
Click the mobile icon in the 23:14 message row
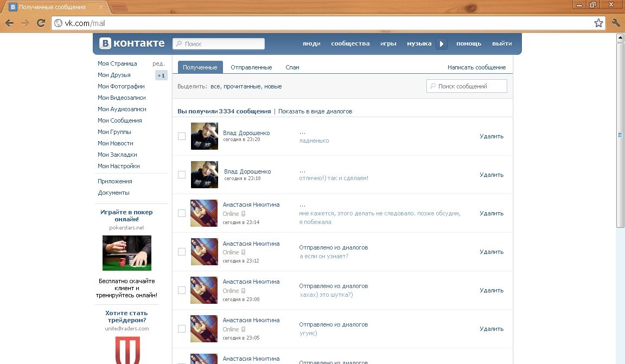click(x=243, y=214)
